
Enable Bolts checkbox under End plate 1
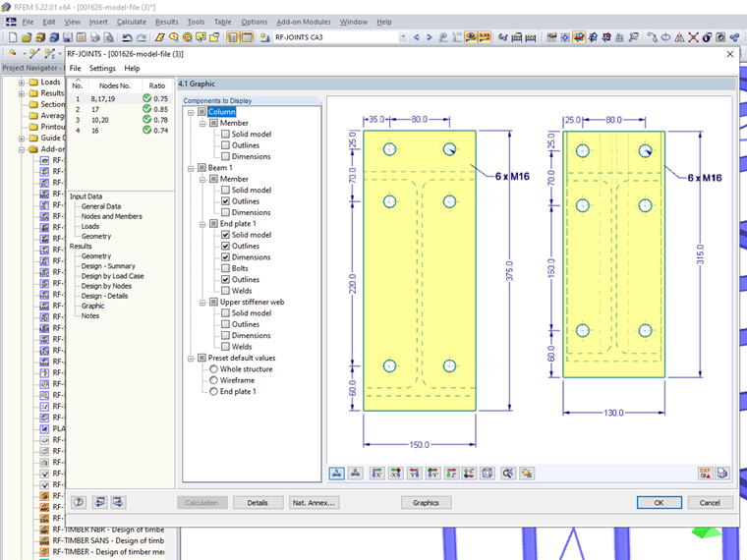tap(227, 268)
